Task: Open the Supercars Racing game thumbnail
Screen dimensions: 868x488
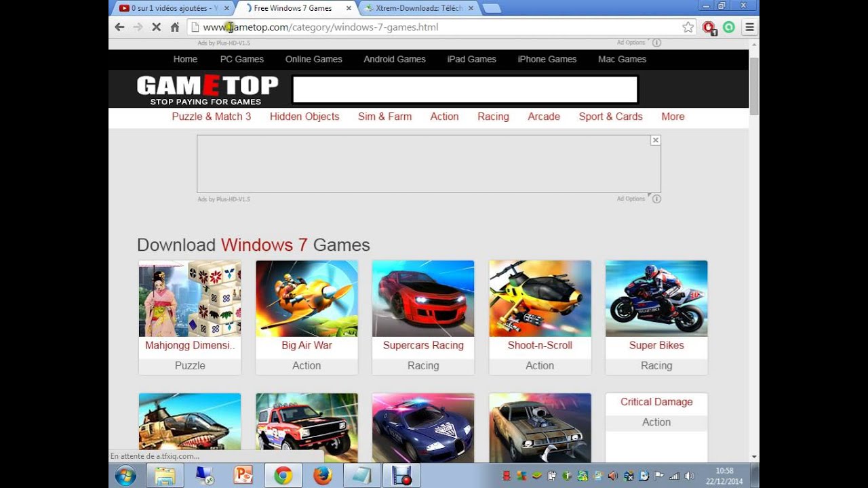Action: 423,299
